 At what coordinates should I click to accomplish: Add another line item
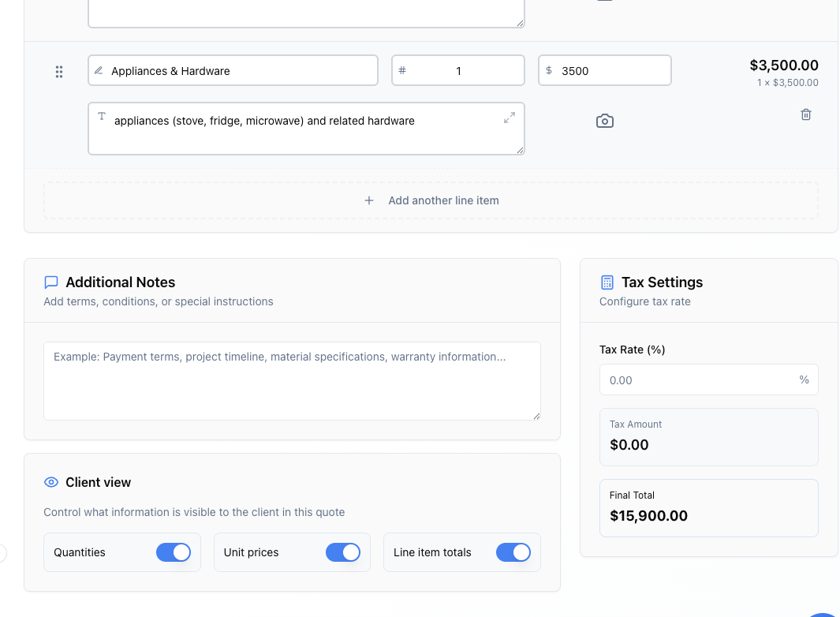(431, 200)
